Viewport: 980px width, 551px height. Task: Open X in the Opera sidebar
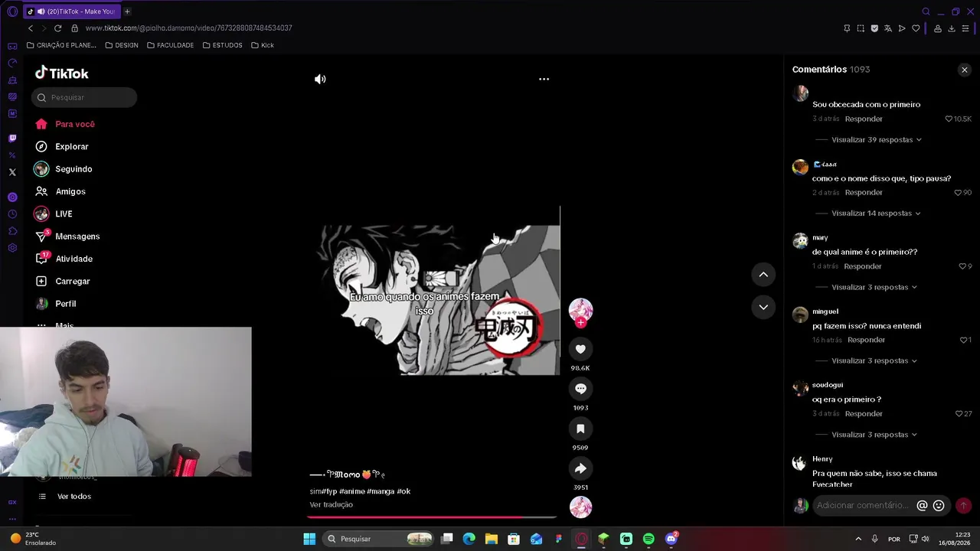click(12, 172)
